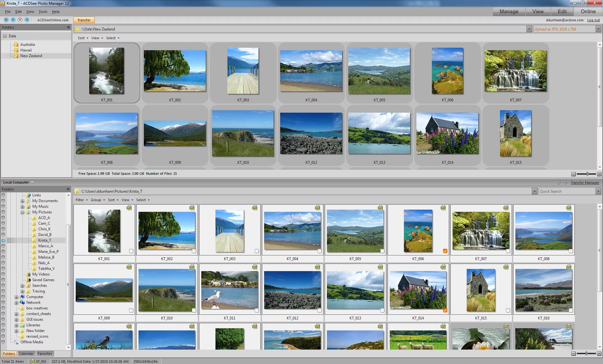This screenshot has width=603, height=364.
Task: Toggle checkbox on KT_006 in lower panel
Action: point(445,251)
